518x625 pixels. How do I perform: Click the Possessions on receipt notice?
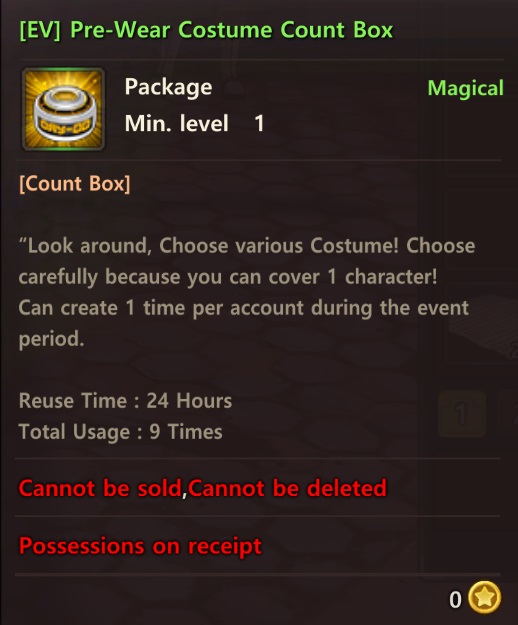pos(140,546)
